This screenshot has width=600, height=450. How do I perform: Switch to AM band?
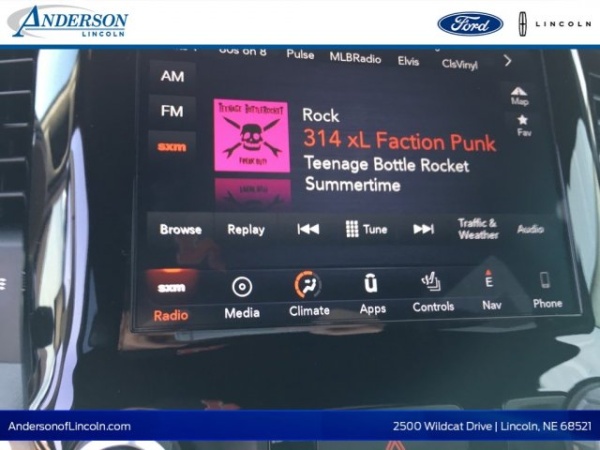click(172, 76)
